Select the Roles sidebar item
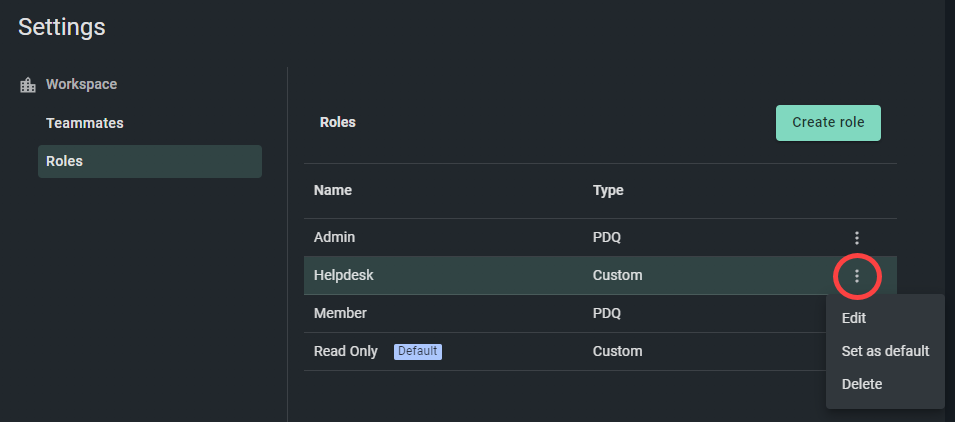955x422 pixels. click(x=150, y=161)
